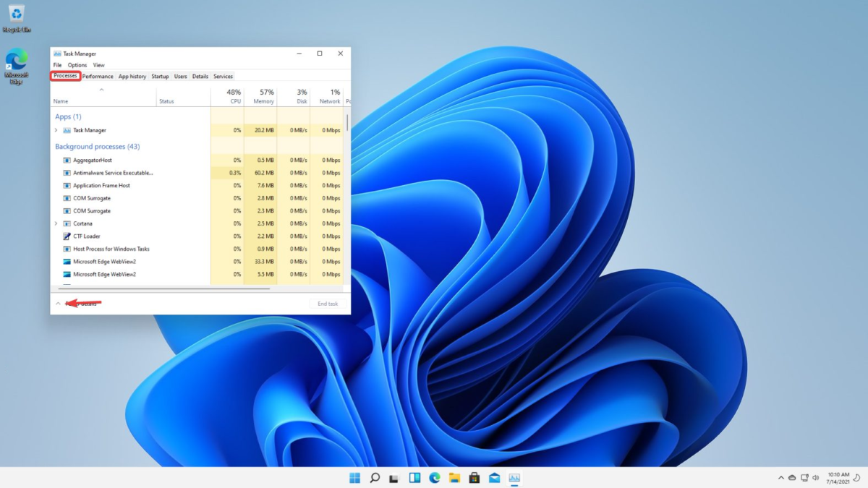Open Microsoft Edge from the taskbar

point(434,477)
